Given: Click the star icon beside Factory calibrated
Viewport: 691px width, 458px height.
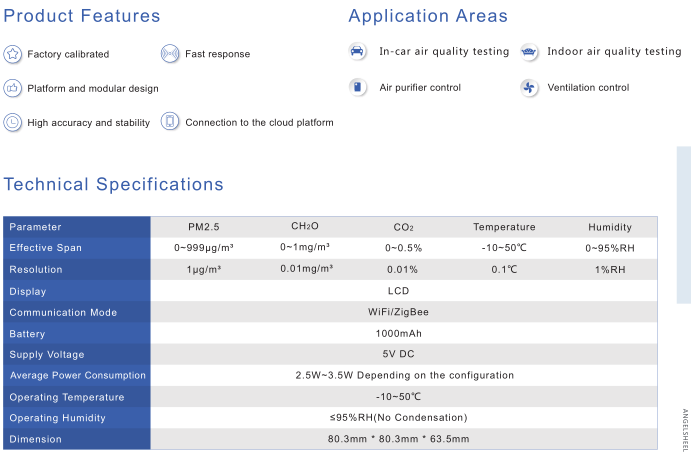Looking at the screenshot, I should tap(12, 54).
